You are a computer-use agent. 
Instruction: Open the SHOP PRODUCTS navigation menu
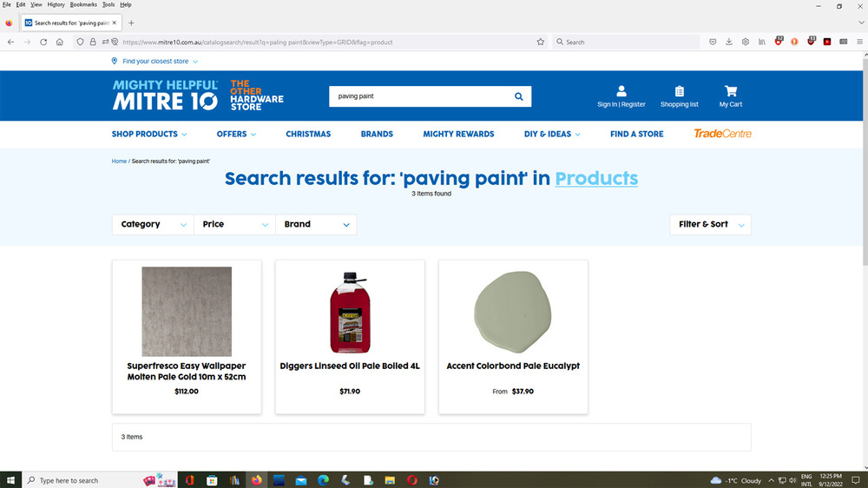coord(149,134)
